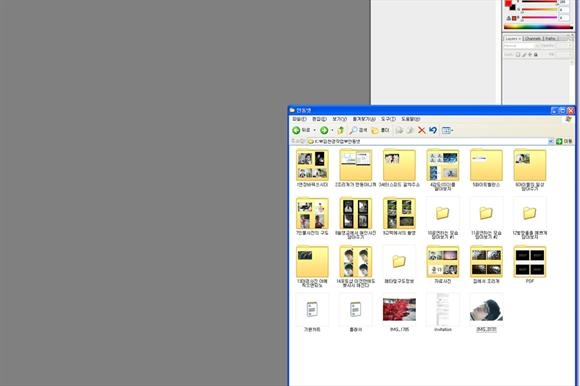Toggle lock image pixels brush icon
The height and width of the screenshot is (386, 580).
(524, 54)
